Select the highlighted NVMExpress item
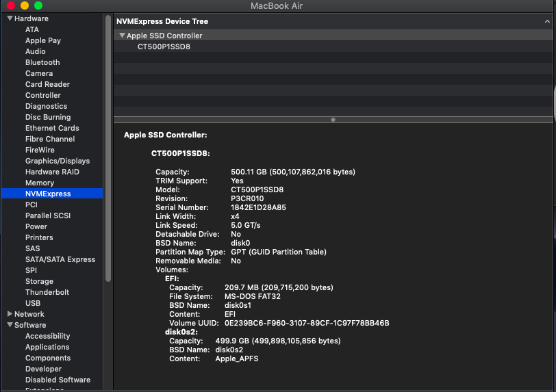Viewport: 556px width, 392px height. 52,194
